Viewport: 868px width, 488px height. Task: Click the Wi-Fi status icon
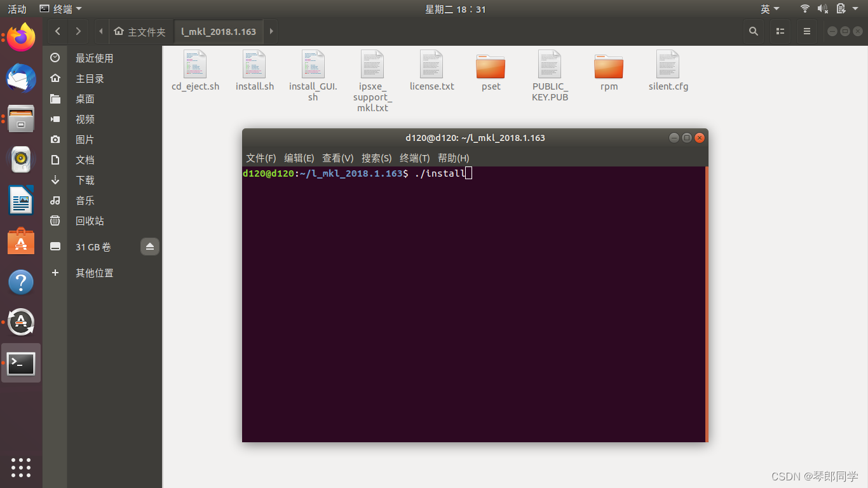(x=805, y=9)
